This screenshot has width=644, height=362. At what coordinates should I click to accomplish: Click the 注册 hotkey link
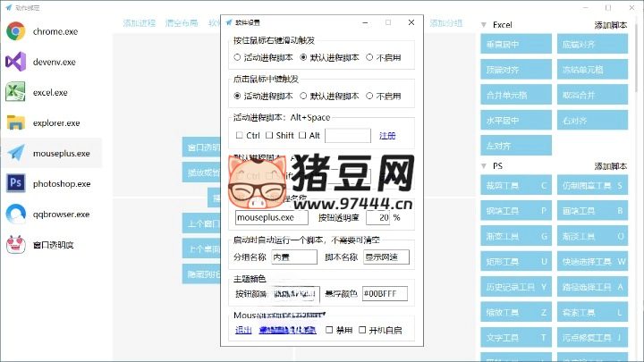coord(387,136)
